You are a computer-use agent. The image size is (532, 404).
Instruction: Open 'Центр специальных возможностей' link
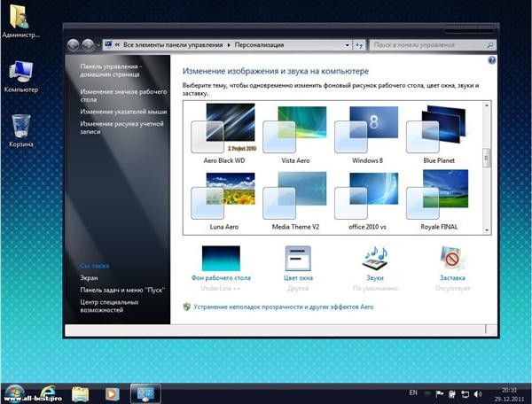(109, 306)
